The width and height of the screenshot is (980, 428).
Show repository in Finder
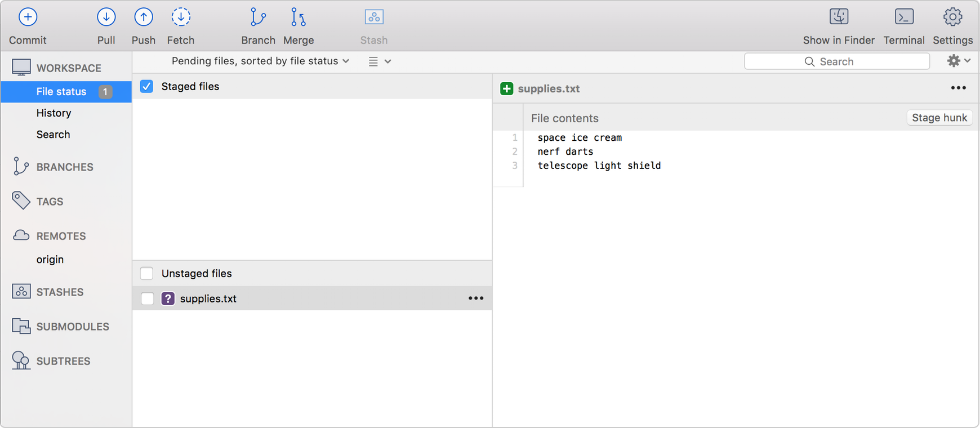click(839, 17)
